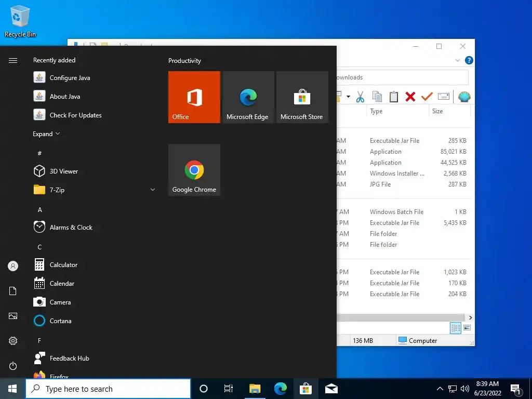Screen dimensions: 532x399
Task: Open Explorer Help question mark
Action: [469, 60]
